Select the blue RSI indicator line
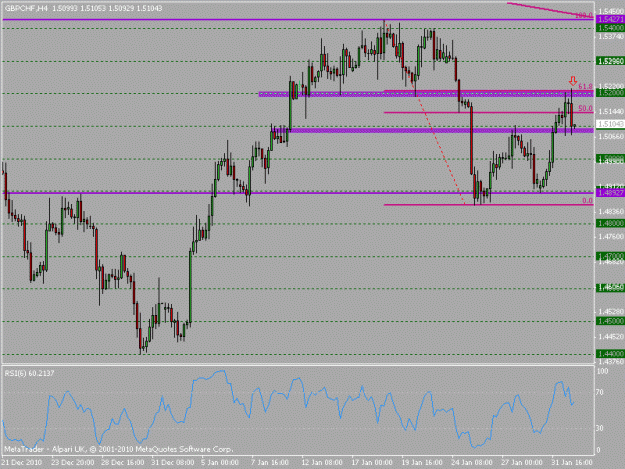This screenshot has height=469, width=625. coord(288,410)
